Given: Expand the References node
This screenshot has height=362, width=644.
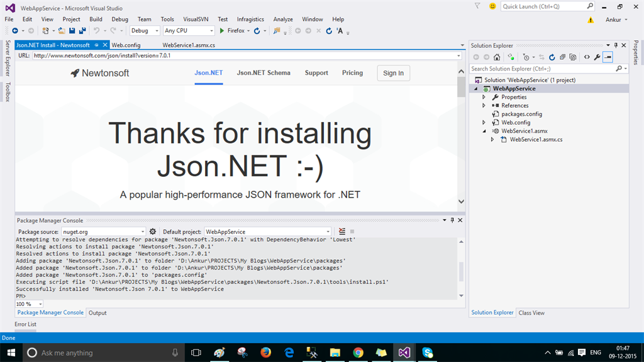Looking at the screenshot, I should tap(484, 106).
